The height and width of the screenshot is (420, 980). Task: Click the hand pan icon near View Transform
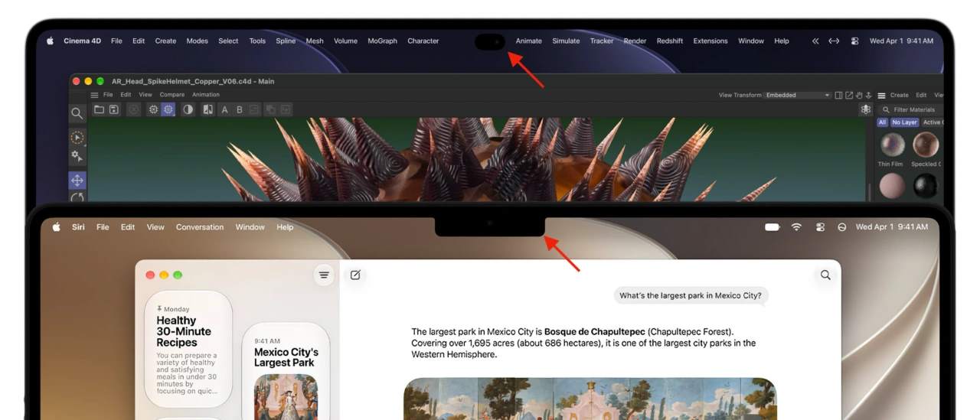point(859,95)
